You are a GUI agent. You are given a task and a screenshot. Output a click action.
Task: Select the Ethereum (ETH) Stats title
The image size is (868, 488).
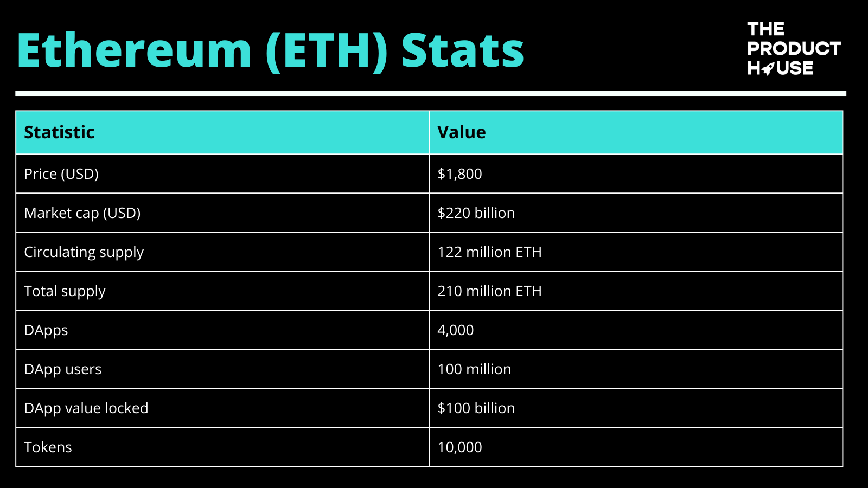pos(270,51)
